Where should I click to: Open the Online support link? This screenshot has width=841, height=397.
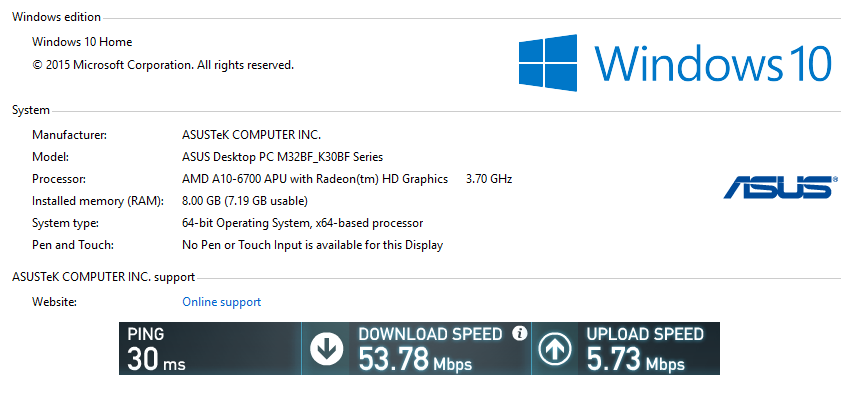tap(222, 302)
